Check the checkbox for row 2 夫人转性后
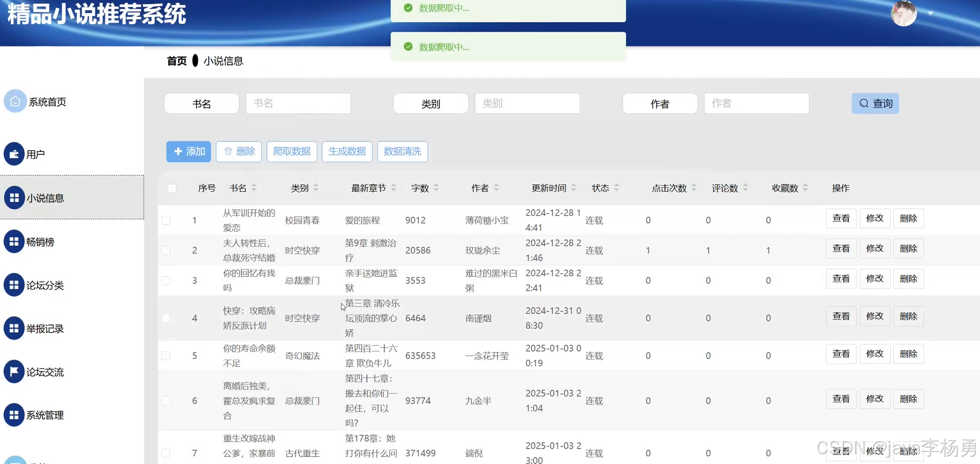The image size is (980, 464). tap(166, 250)
